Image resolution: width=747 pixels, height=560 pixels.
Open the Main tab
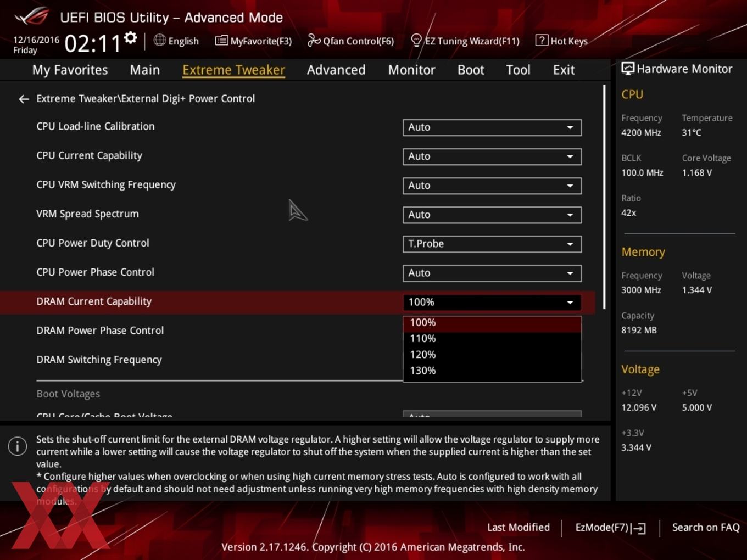[x=145, y=70]
